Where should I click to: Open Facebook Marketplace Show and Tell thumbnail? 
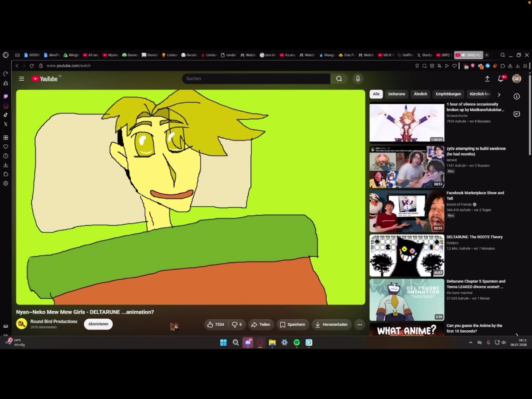click(407, 211)
